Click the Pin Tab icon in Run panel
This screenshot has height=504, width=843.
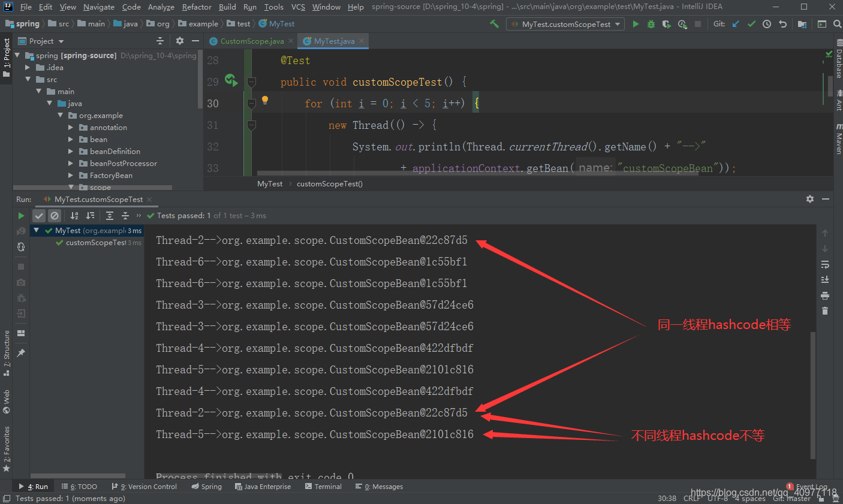tap(21, 353)
